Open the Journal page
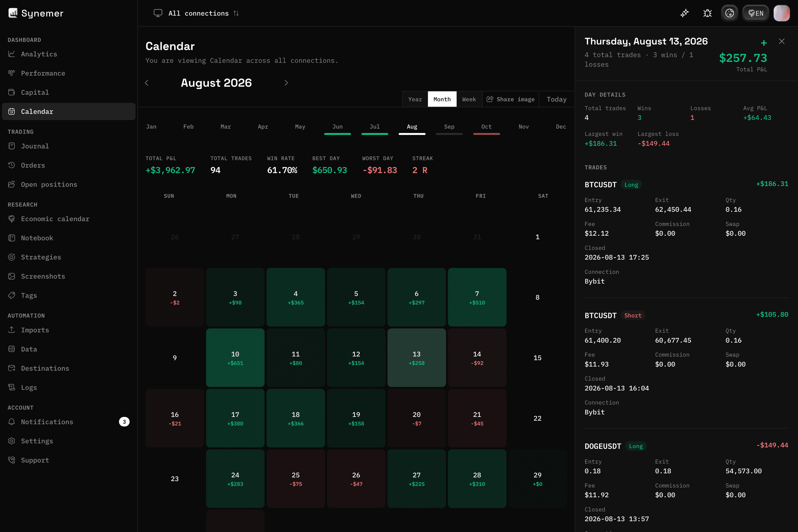 click(69, 146)
